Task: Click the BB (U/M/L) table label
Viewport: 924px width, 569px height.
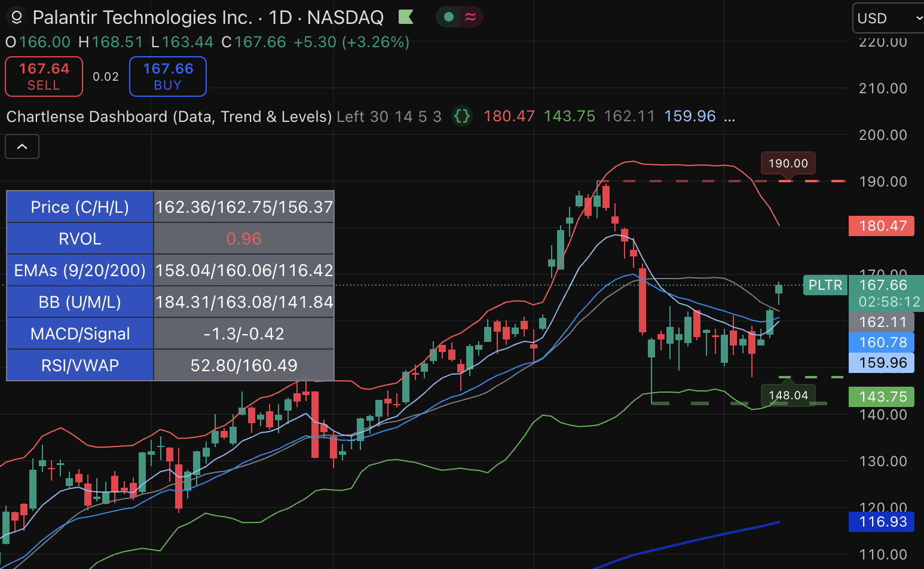Action: click(x=80, y=302)
